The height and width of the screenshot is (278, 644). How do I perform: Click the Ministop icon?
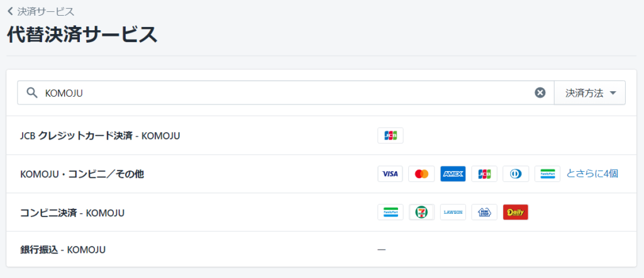484,212
